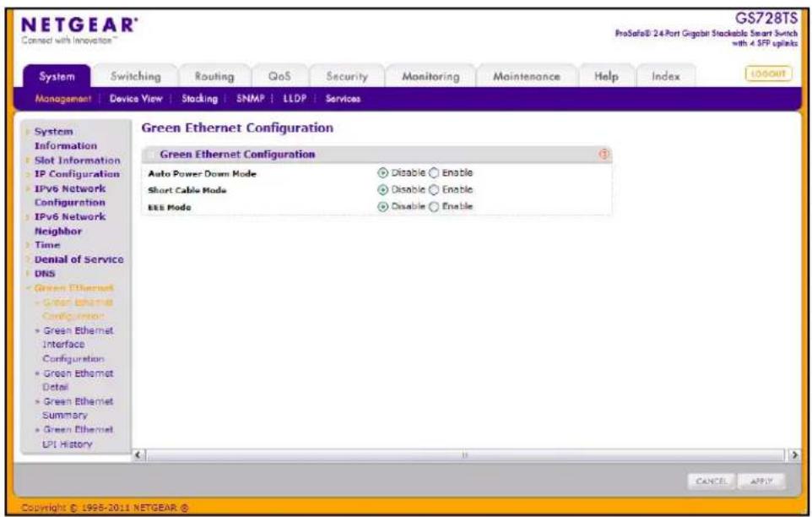Open Green Ethernet Detail link
Screen dimensions: 812x517
[x=78, y=380]
